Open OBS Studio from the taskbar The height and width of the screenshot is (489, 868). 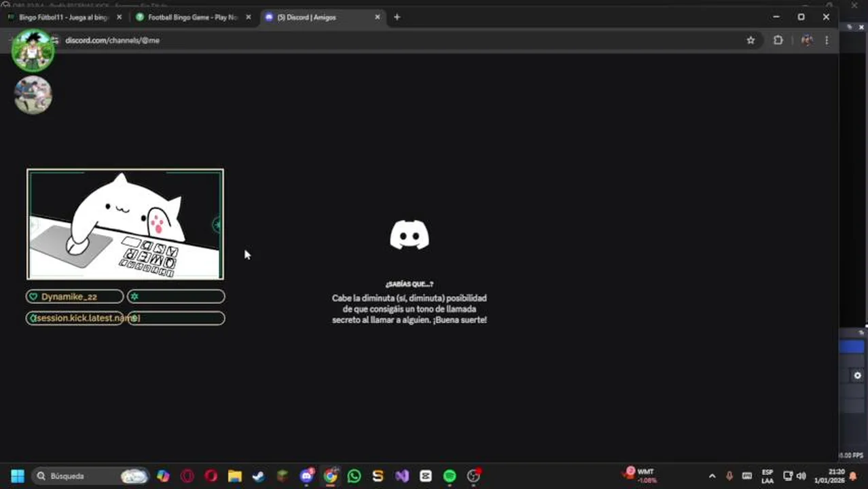pos(473,476)
